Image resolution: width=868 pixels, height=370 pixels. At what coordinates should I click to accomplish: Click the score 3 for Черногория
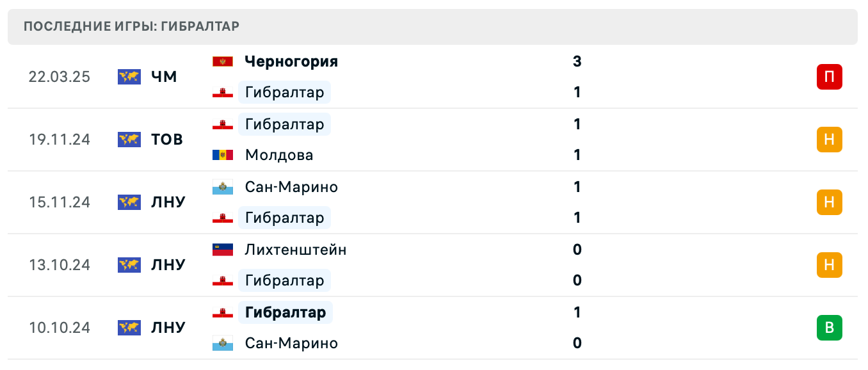click(x=577, y=61)
